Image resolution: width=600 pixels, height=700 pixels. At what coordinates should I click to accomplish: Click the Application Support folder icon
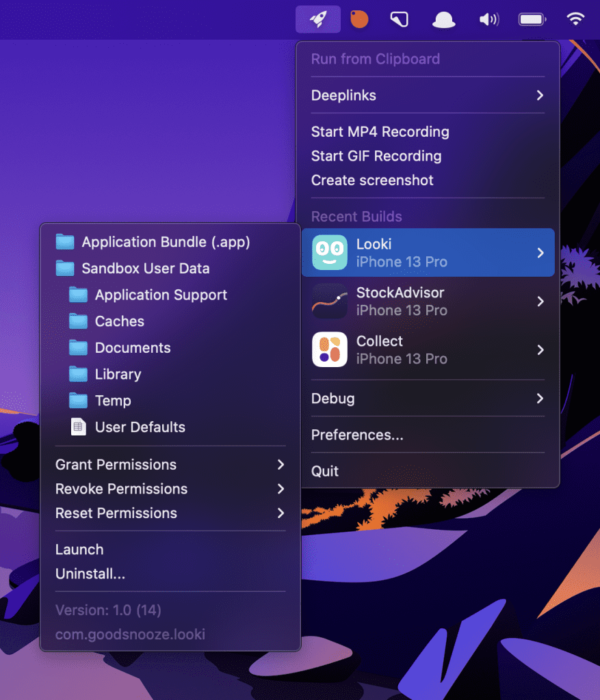coord(78,295)
